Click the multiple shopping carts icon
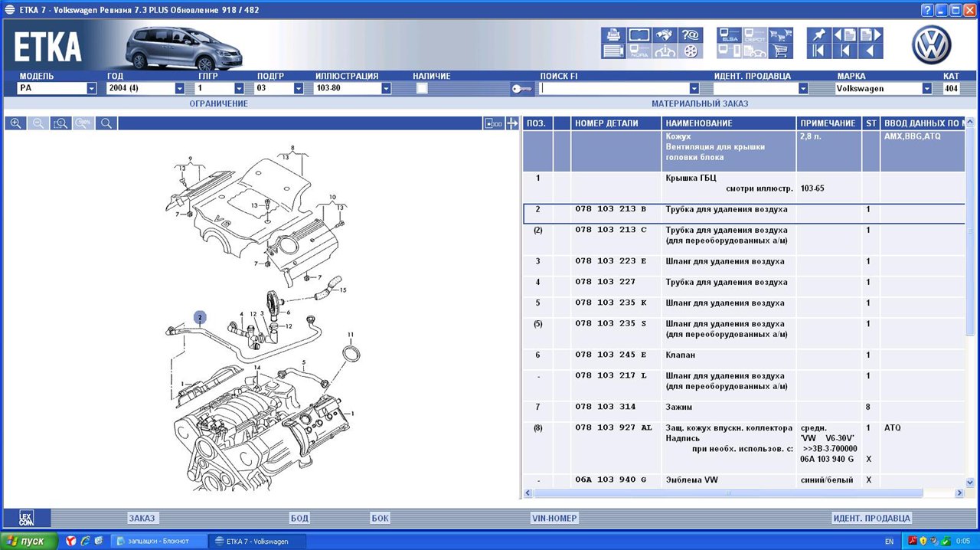The image size is (980, 550). (779, 35)
